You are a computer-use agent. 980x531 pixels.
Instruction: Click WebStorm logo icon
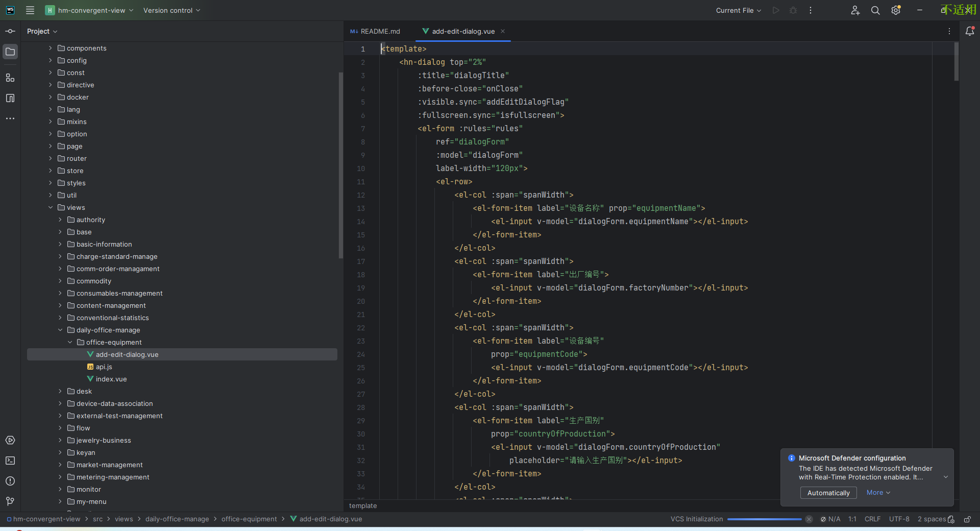[10, 10]
